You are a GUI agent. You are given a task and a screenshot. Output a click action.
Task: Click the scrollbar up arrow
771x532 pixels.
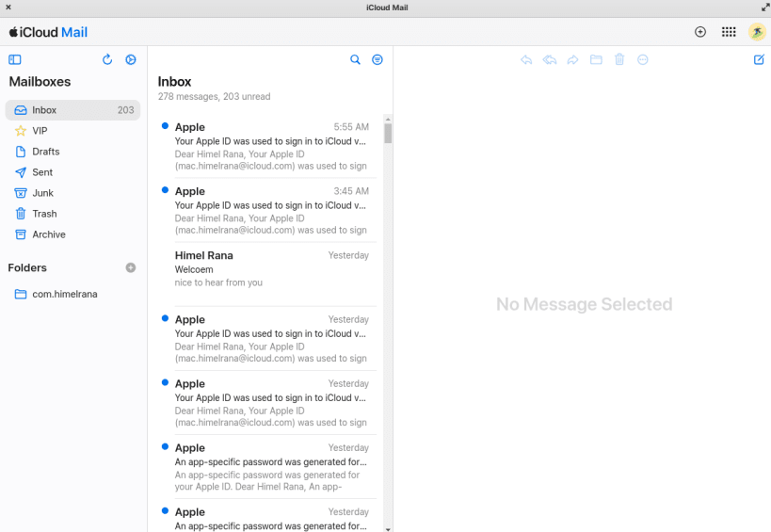pyautogui.click(x=388, y=119)
